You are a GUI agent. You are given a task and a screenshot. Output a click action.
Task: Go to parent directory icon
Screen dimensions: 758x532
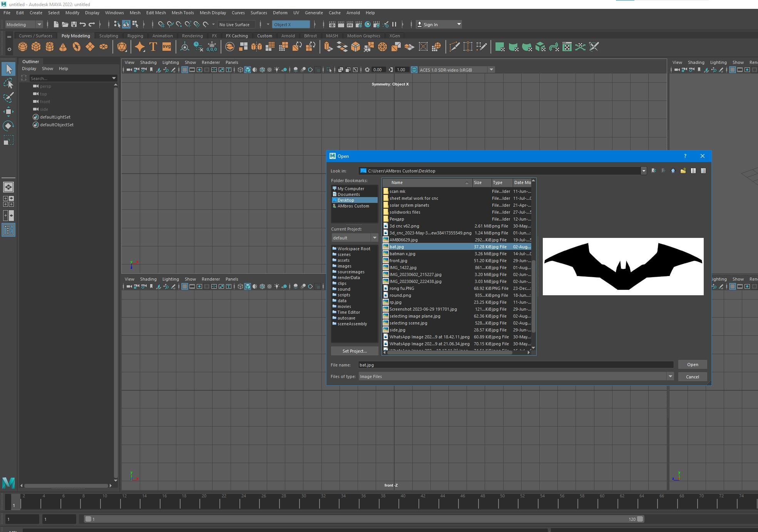tap(673, 171)
